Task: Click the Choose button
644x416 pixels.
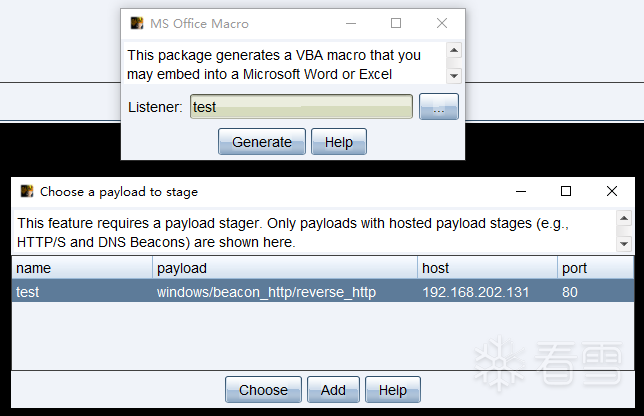Action: (x=263, y=389)
